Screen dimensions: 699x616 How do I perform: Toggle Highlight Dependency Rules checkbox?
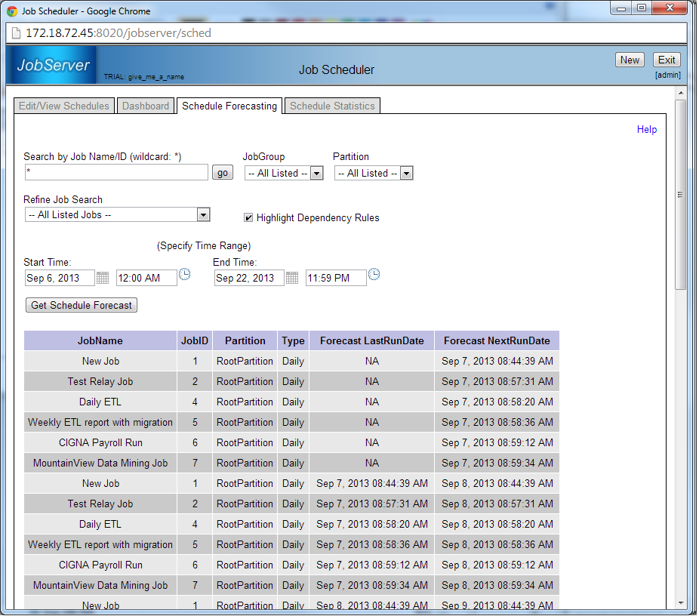pyautogui.click(x=248, y=217)
